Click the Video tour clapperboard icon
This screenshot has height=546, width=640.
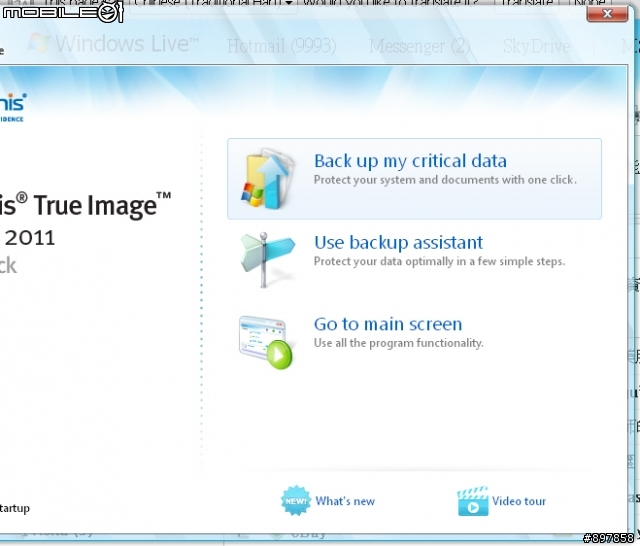pyautogui.click(x=473, y=501)
